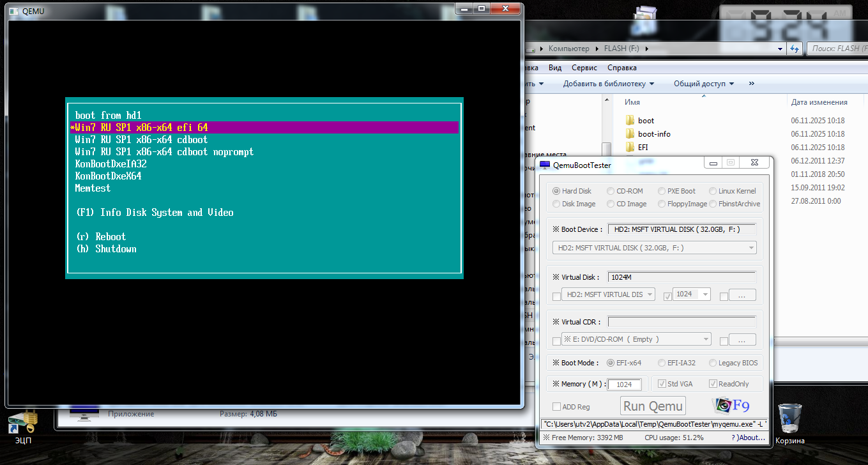Select the Memtest boot menu entry

click(x=93, y=188)
